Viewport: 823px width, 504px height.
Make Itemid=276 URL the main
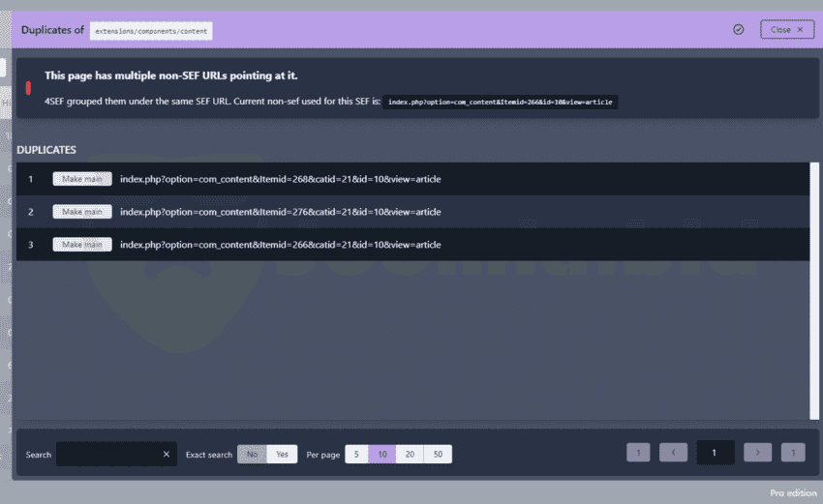tap(82, 212)
